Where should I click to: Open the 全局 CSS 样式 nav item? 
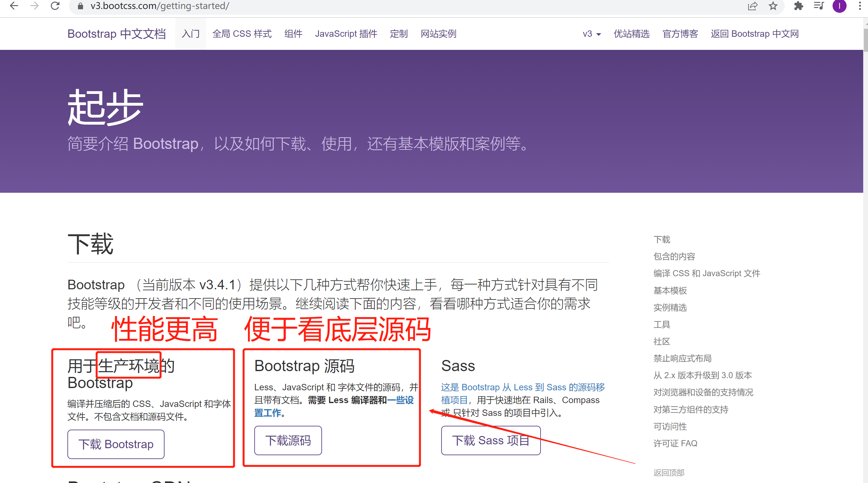242,34
